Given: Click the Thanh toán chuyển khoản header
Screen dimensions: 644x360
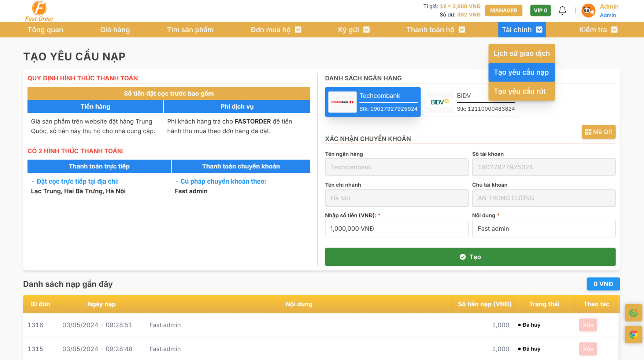Looking at the screenshot, I should pos(241,166).
